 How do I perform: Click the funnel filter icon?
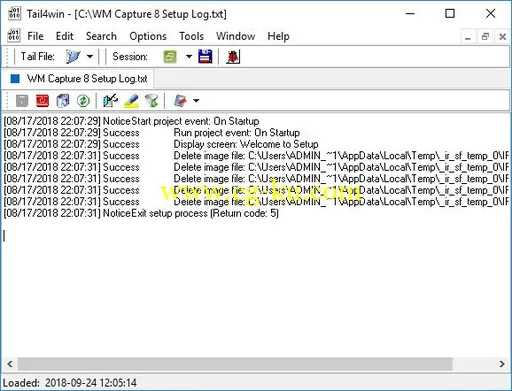click(x=152, y=101)
